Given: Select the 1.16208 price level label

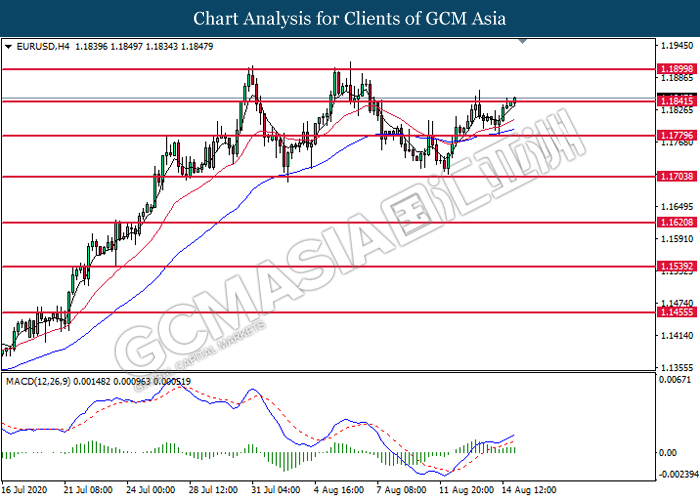Looking at the screenshot, I should [677, 222].
